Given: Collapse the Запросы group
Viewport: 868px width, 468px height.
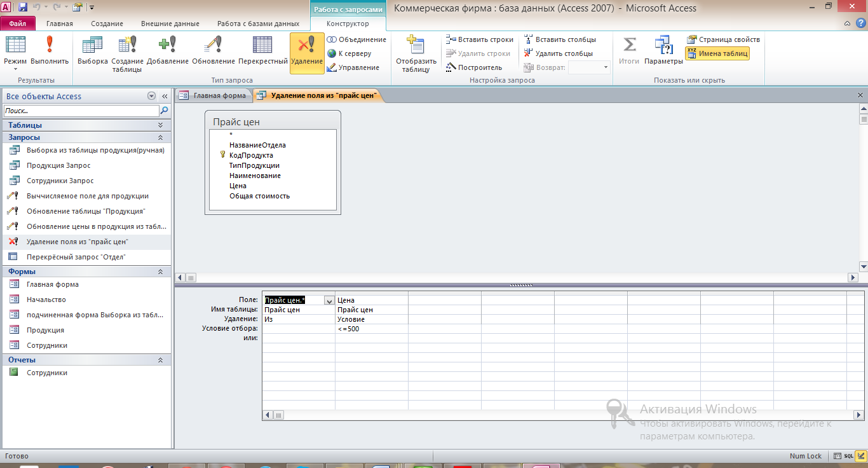Looking at the screenshot, I should point(86,137).
